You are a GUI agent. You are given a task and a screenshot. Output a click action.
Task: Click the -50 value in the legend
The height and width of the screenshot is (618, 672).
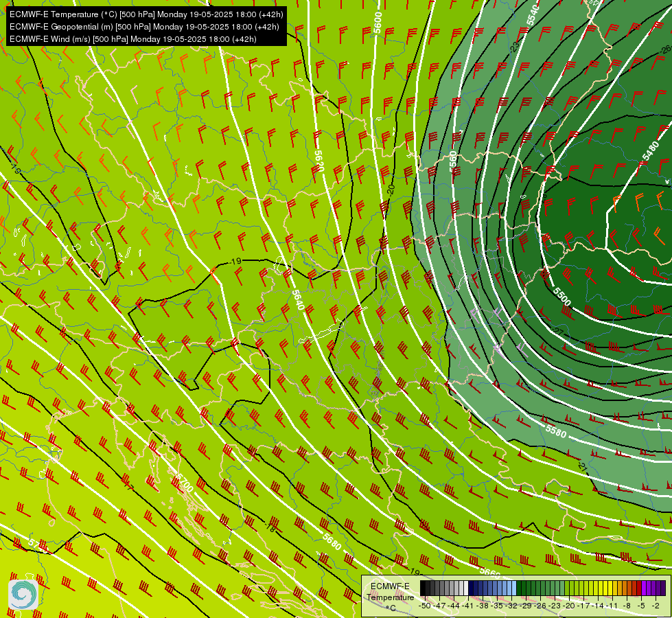424,606
